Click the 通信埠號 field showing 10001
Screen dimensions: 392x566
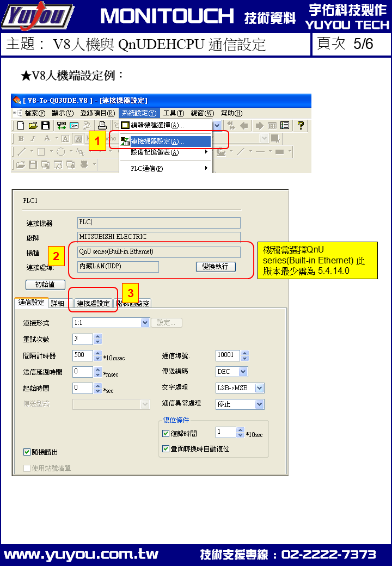pyautogui.click(x=228, y=355)
